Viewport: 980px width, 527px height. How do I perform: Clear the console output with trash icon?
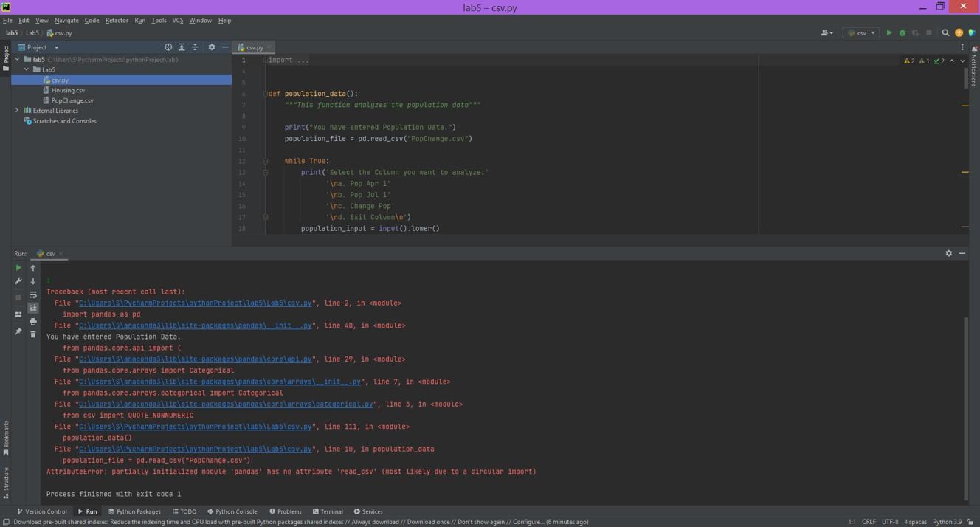tap(33, 334)
